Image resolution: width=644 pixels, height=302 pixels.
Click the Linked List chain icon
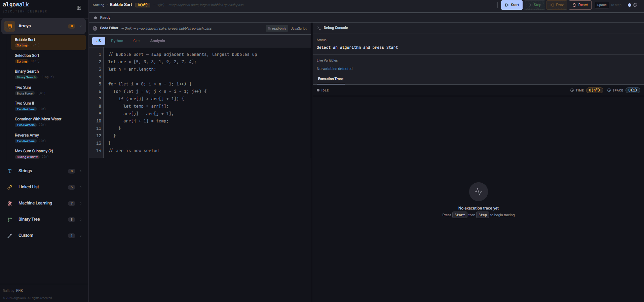tap(10, 187)
